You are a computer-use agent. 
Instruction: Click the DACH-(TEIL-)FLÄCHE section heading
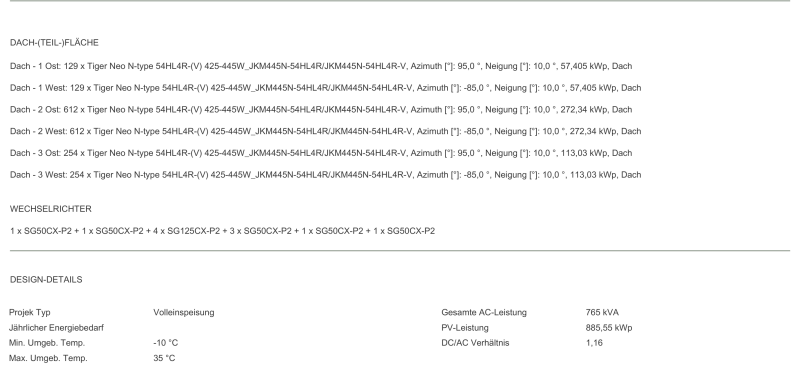(54, 43)
